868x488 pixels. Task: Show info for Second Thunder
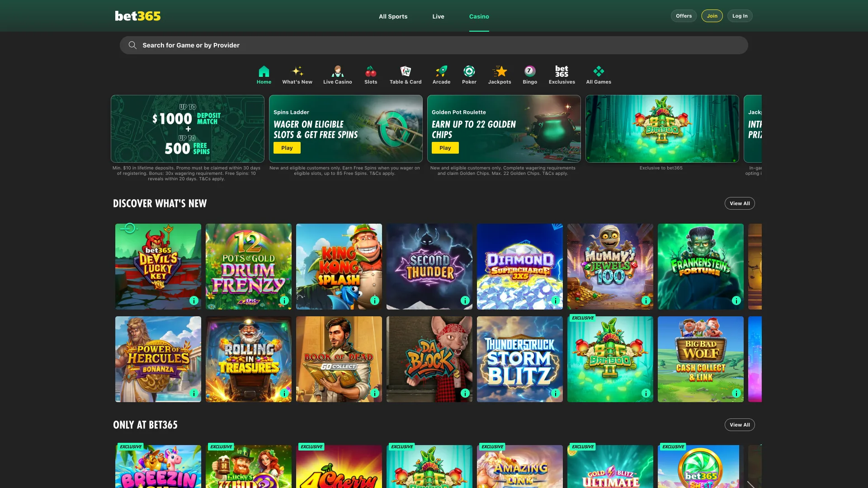pos(465,300)
